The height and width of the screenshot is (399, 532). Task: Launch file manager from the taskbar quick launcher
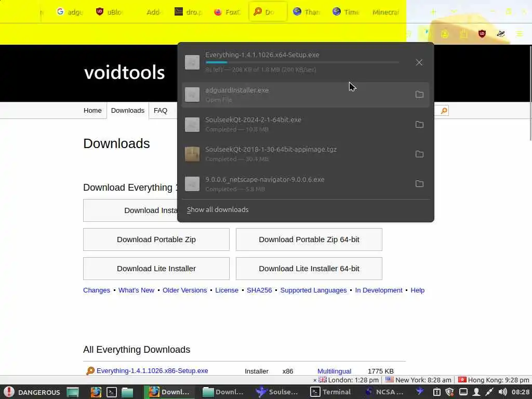tap(127, 392)
